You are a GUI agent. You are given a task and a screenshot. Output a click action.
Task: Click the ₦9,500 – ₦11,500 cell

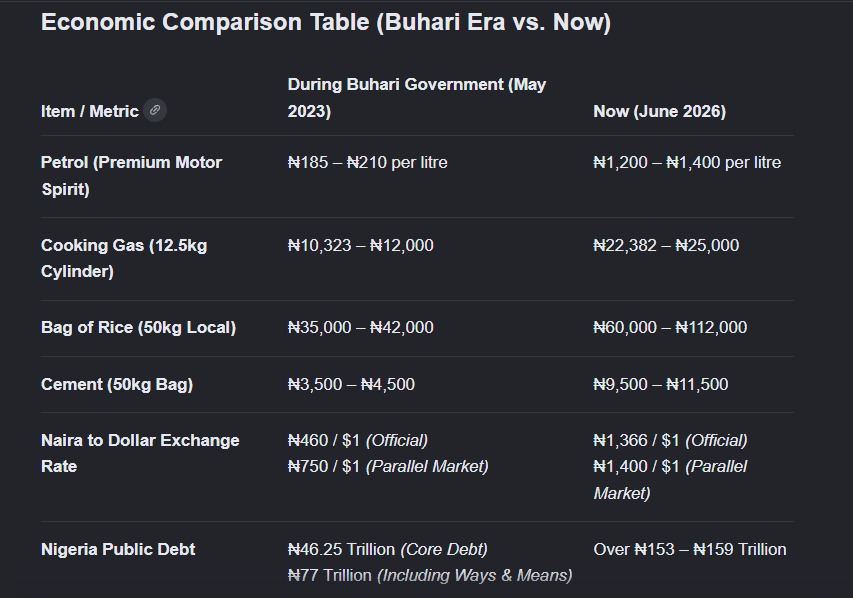click(x=660, y=384)
